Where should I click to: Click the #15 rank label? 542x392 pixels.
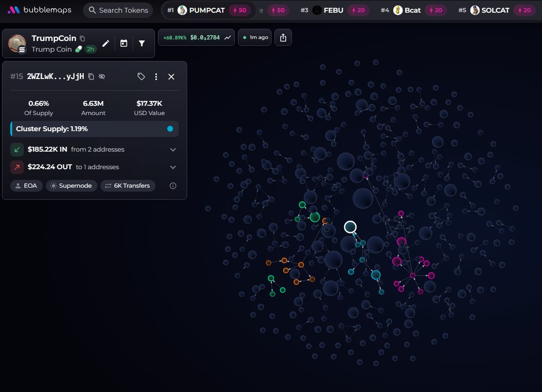coord(17,77)
